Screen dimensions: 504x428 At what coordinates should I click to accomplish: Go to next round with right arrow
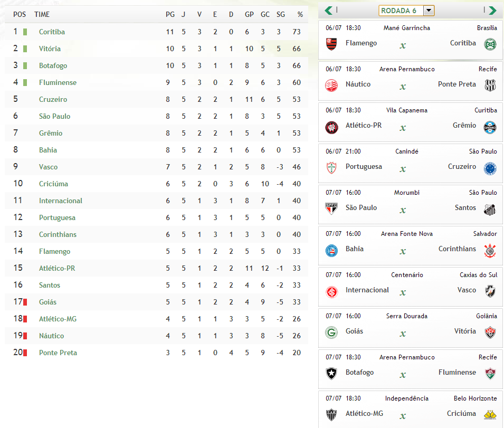click(492, 11)
